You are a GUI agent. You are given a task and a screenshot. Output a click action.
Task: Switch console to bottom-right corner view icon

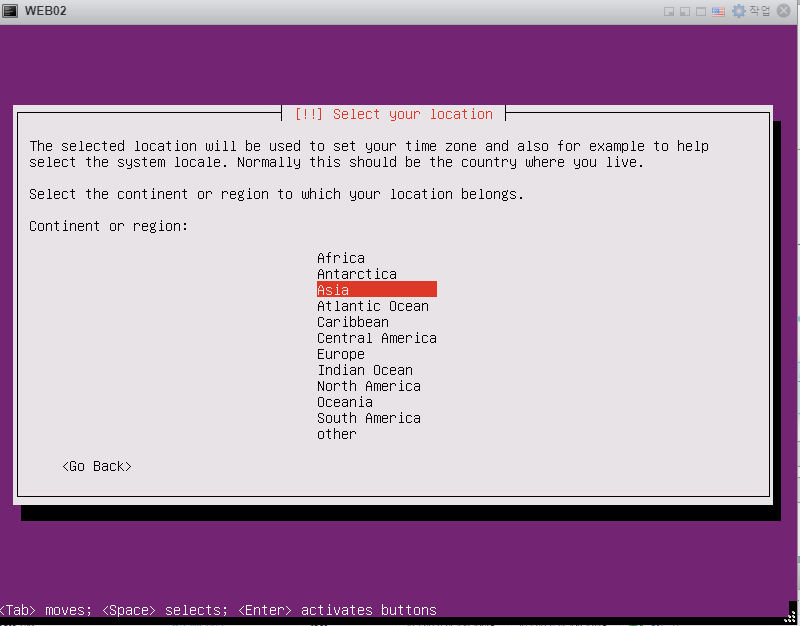[x=669, y=11]
